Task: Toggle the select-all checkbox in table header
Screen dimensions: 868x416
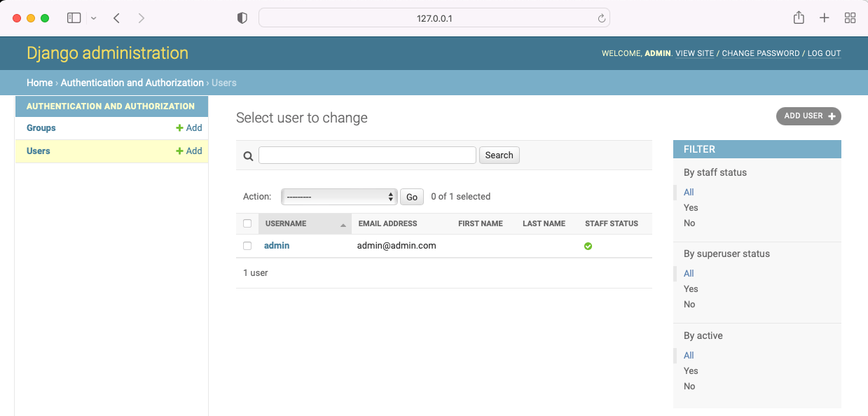Action: pos(247,224)
